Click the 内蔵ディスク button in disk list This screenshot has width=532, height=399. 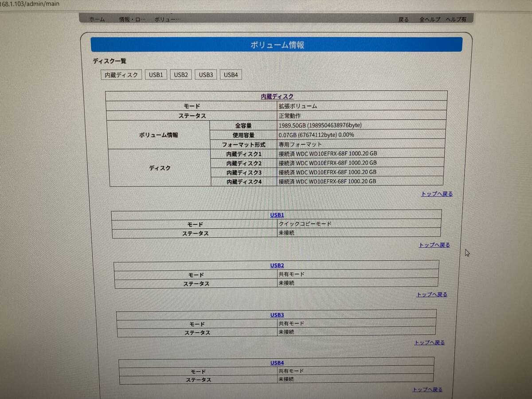(121, 75)
